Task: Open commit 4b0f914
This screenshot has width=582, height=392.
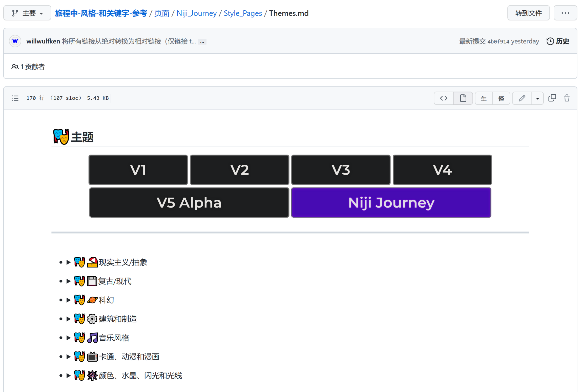Action: pyautogui.click(x=498, y=42)
